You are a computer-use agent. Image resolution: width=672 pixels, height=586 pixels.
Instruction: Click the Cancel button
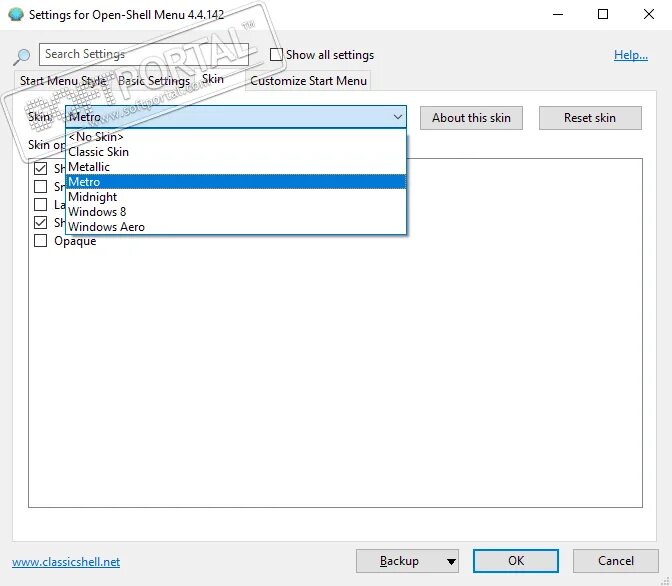(x=615, y=561)
